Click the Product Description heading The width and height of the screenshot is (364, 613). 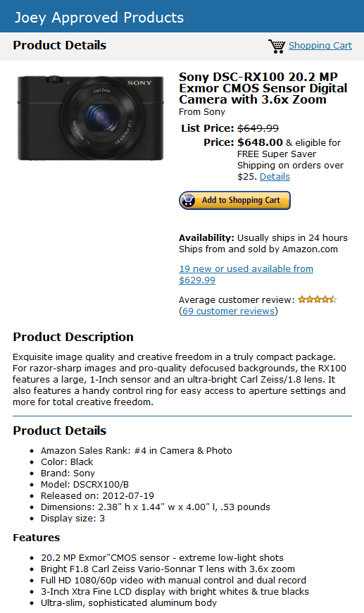point(73,337)
